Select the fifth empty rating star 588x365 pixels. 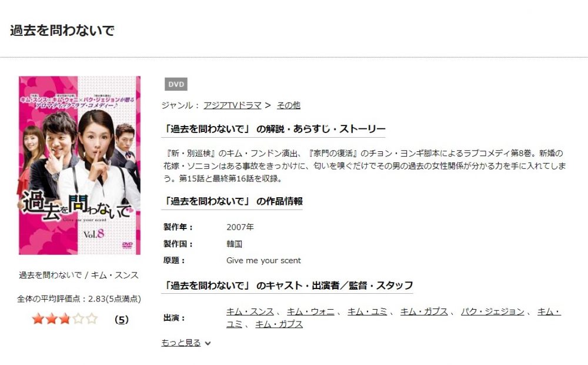coord(92,319)
